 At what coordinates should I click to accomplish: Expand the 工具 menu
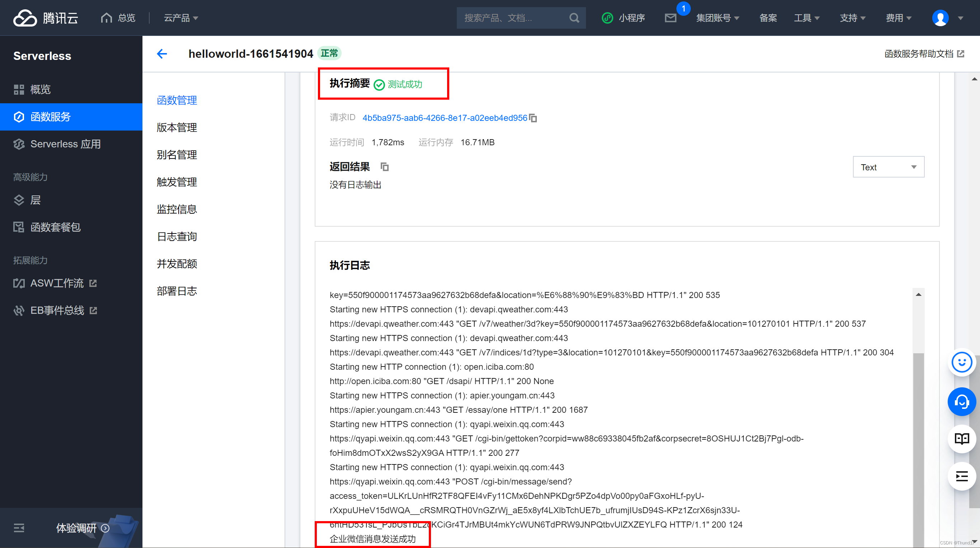pos(807,18)
